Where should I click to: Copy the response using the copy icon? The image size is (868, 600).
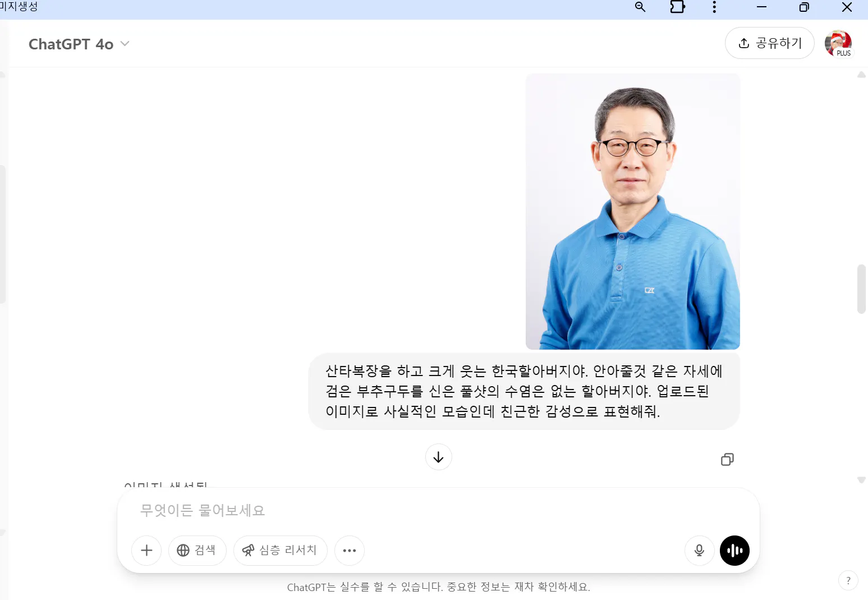(x=727, y=459)
